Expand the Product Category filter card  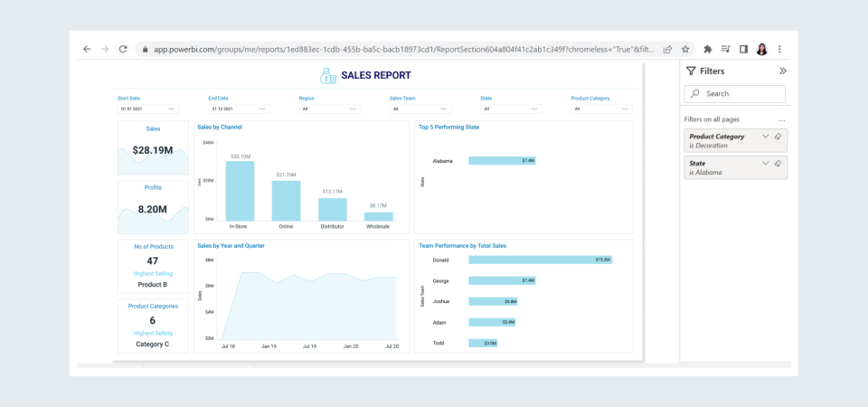[766, 137]
